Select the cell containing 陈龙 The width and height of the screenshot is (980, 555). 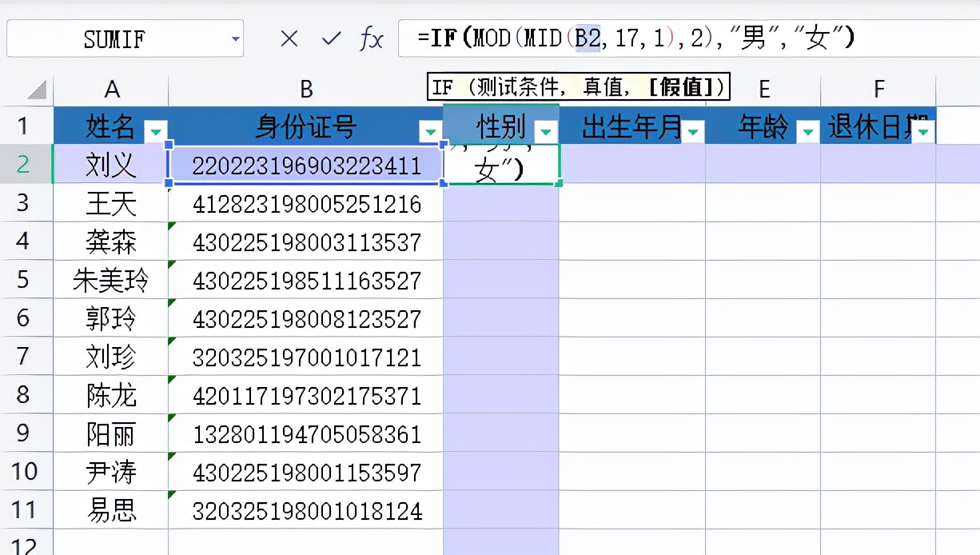coord(111,395)
